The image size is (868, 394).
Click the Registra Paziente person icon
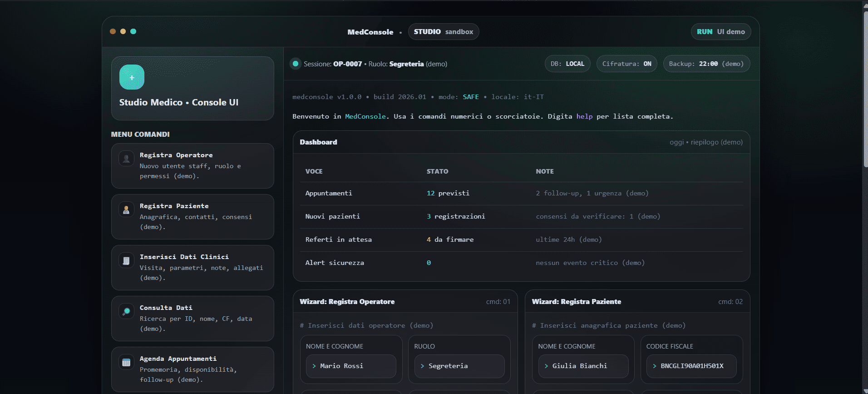126,209
